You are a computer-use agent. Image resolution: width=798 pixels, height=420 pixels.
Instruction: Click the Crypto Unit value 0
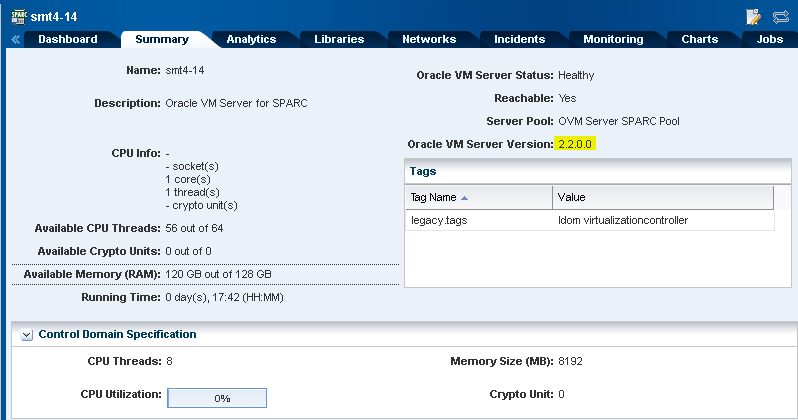coord(561,395)
